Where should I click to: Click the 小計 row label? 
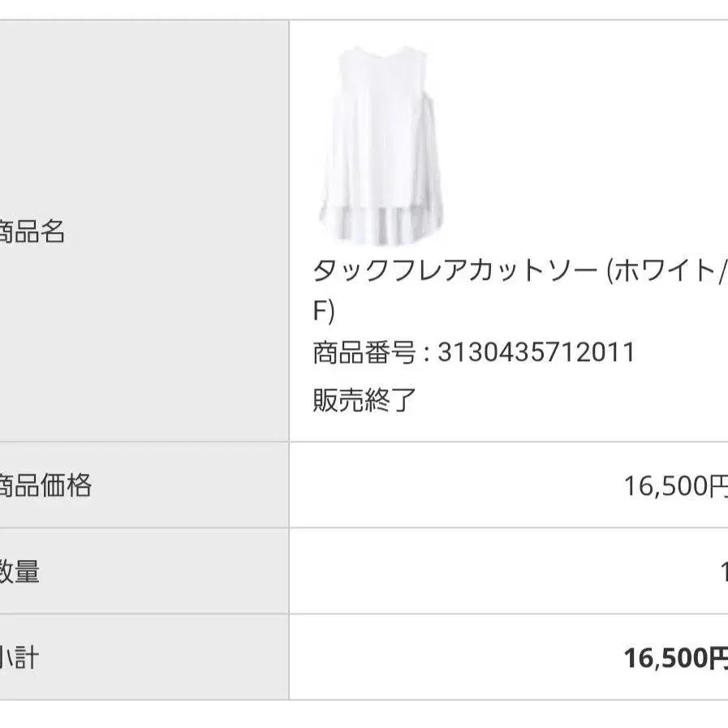(19, 657)
